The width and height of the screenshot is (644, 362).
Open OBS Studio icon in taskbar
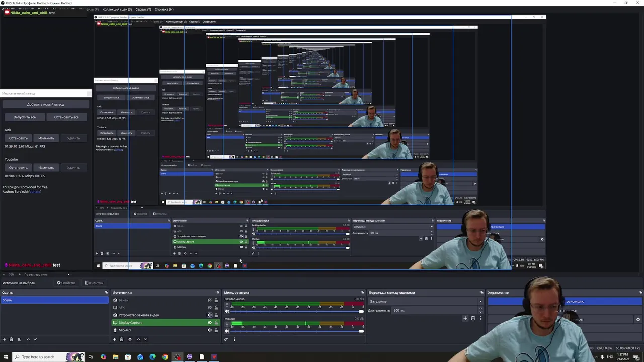177,357
